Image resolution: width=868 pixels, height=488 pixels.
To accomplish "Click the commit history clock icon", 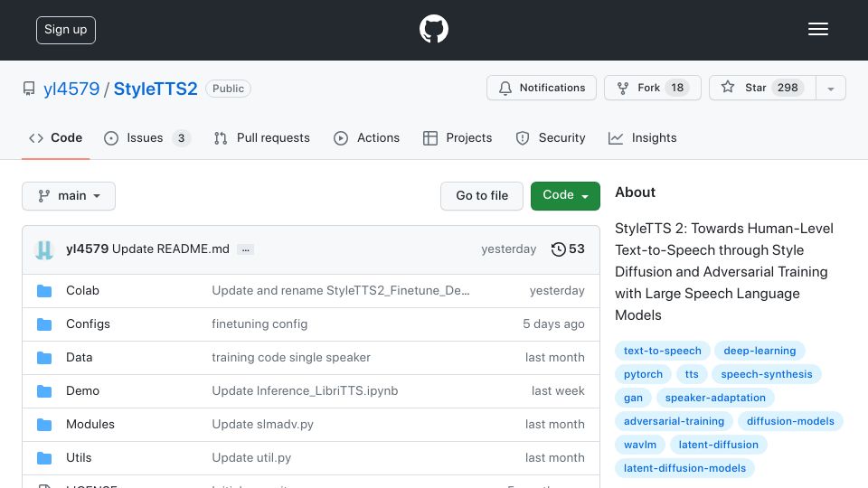I will [558, 249].
